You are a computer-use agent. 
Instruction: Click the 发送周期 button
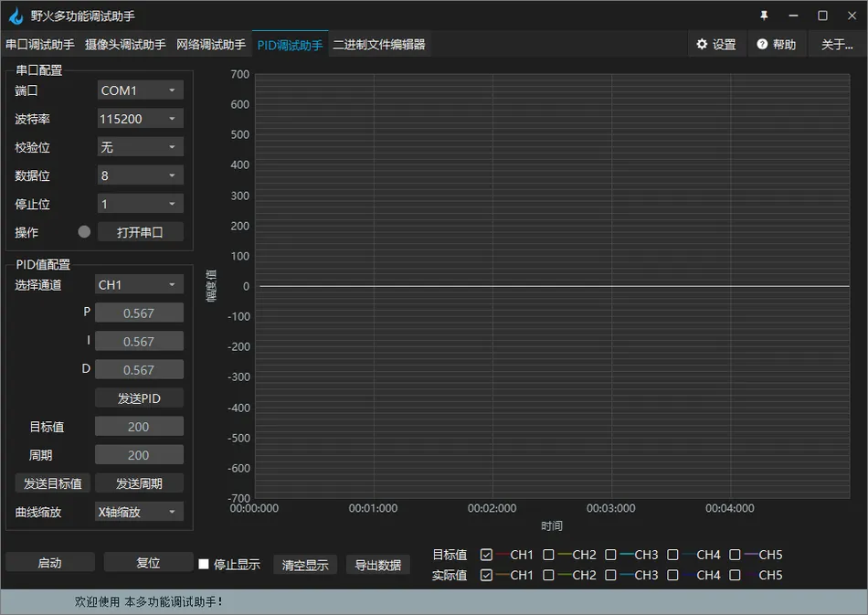pyautogui.click(x=139, y=483)
